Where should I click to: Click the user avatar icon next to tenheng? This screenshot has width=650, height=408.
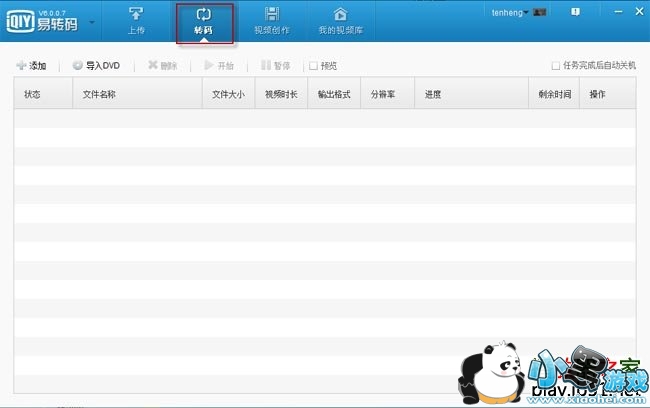coord(539,12)
